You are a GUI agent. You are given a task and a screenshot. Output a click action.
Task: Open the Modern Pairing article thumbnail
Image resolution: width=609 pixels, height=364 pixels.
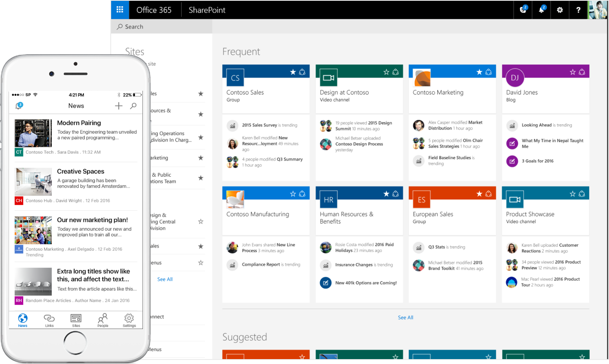(33, 133)
